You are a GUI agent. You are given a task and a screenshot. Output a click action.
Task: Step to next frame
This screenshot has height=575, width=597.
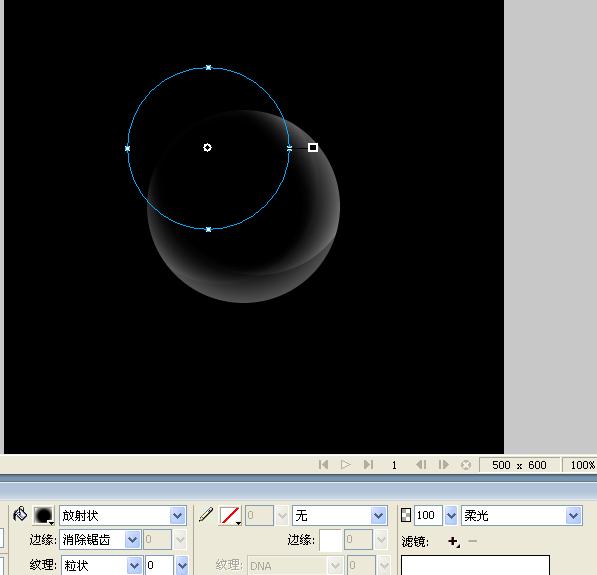click(443, 465)
